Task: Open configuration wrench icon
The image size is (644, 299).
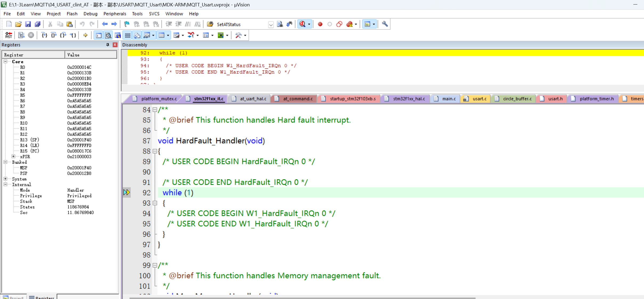Action: coord(384,24)
